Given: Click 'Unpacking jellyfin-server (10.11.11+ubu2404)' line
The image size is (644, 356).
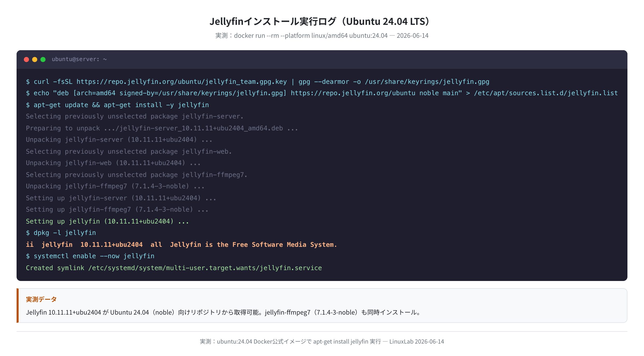Looking at the screenshot, I should (x=119, y=140).
